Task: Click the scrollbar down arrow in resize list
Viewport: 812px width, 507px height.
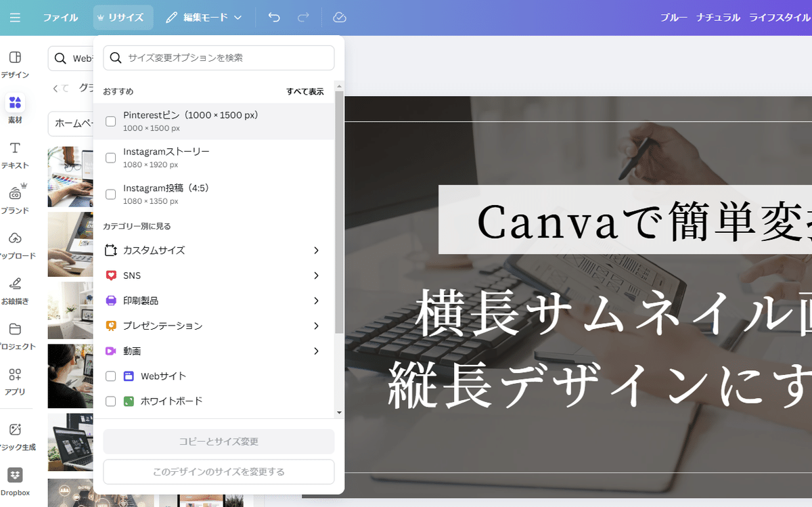Action: pos(340,413)
